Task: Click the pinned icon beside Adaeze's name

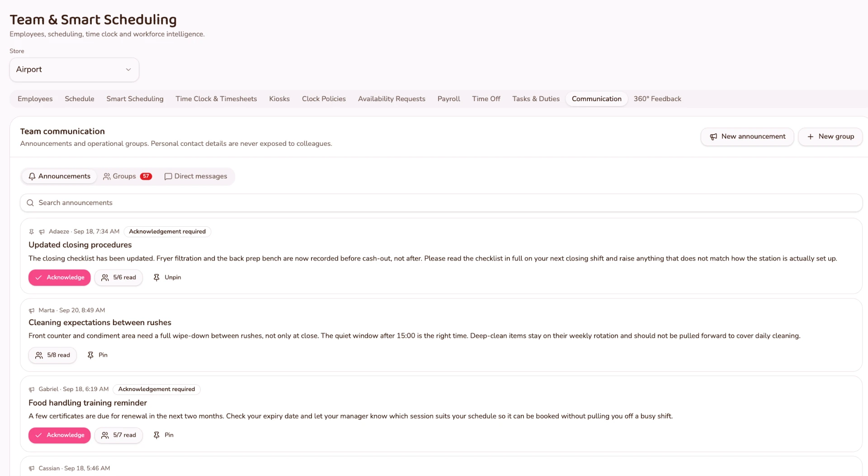Action: tap(32, 232)
